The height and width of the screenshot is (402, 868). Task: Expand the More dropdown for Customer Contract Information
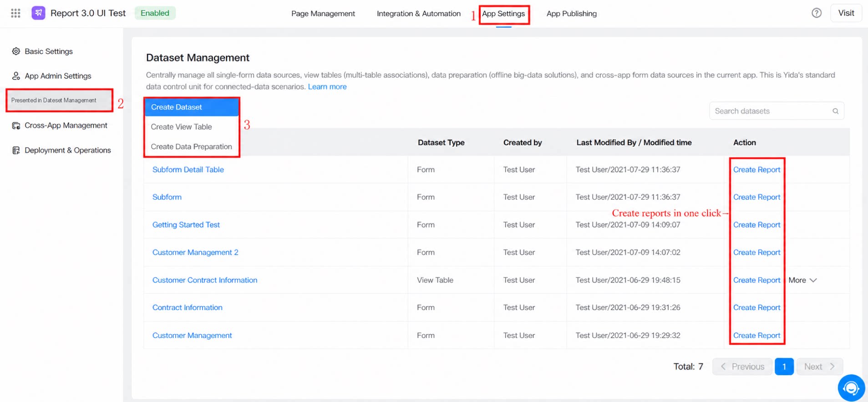(802, 280)
